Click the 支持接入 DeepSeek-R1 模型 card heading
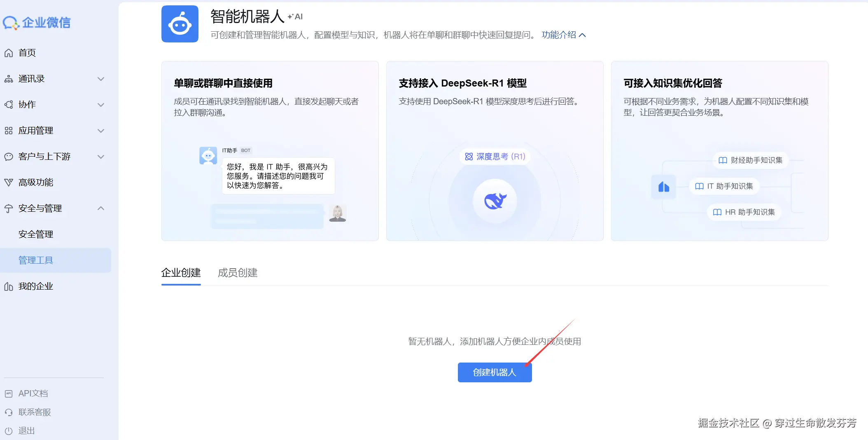The image size is (868, 440). point(463,83)
